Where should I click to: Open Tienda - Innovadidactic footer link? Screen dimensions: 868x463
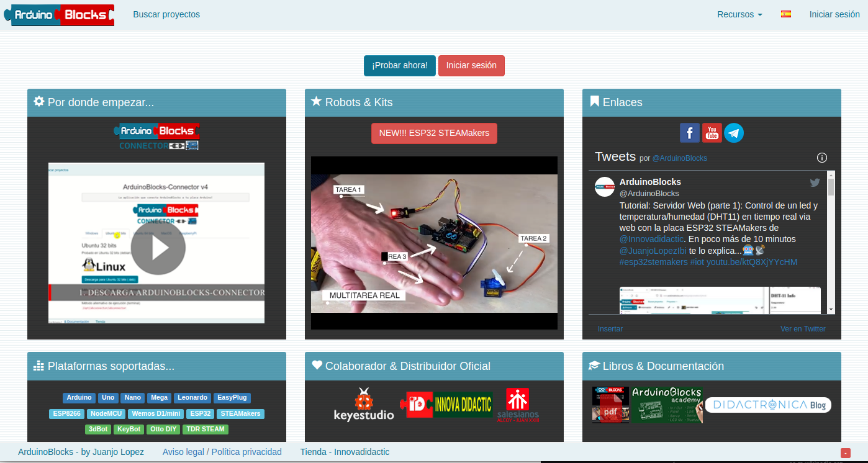point(345,452)
